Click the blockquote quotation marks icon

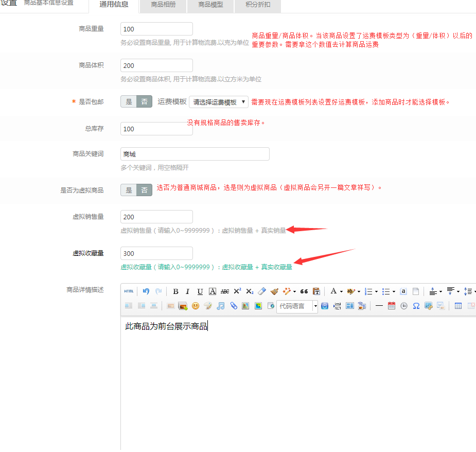click(x=304, y=291)
